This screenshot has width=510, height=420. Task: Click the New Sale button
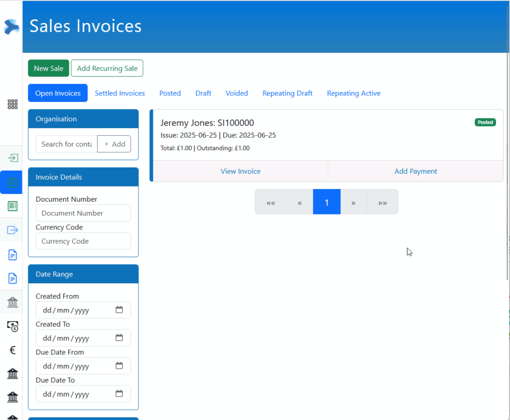tap(48, 68)
